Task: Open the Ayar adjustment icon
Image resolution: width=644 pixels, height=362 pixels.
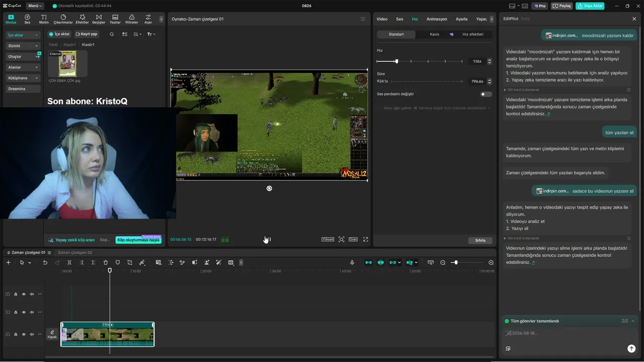Action: coord(148,19)
